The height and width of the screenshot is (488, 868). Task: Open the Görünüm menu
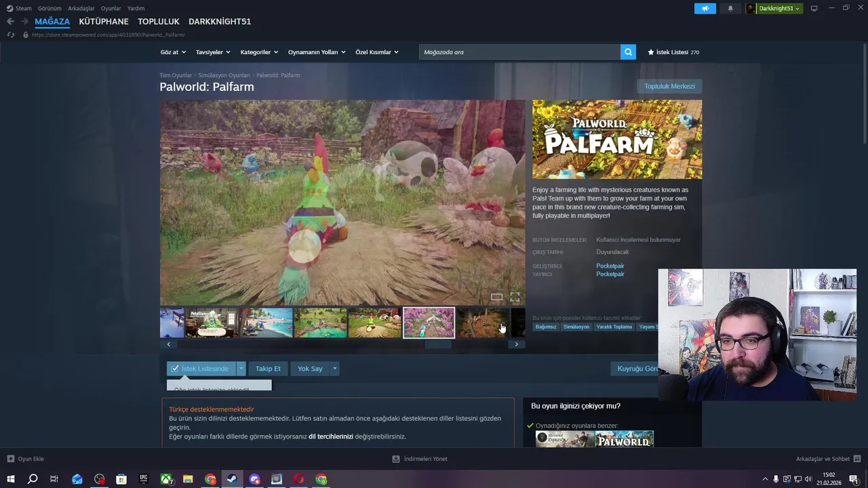(50, 8)
